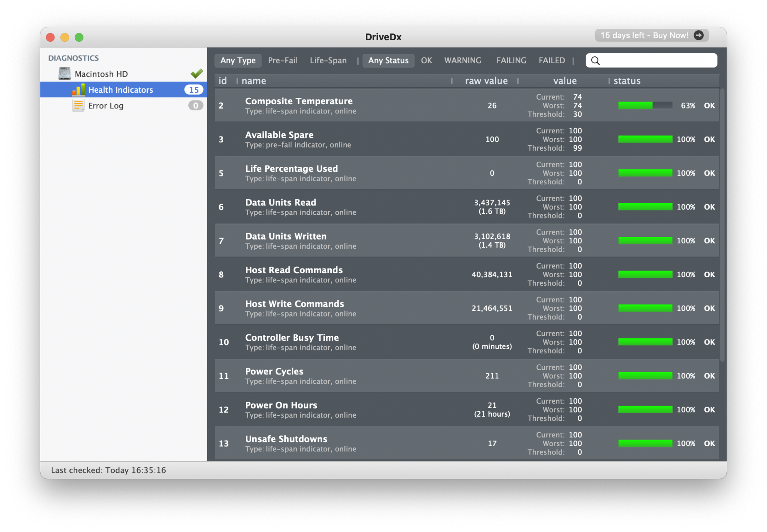
Task: Click the green checkmark beside Macintosh HD
Action: coord(197,73)
